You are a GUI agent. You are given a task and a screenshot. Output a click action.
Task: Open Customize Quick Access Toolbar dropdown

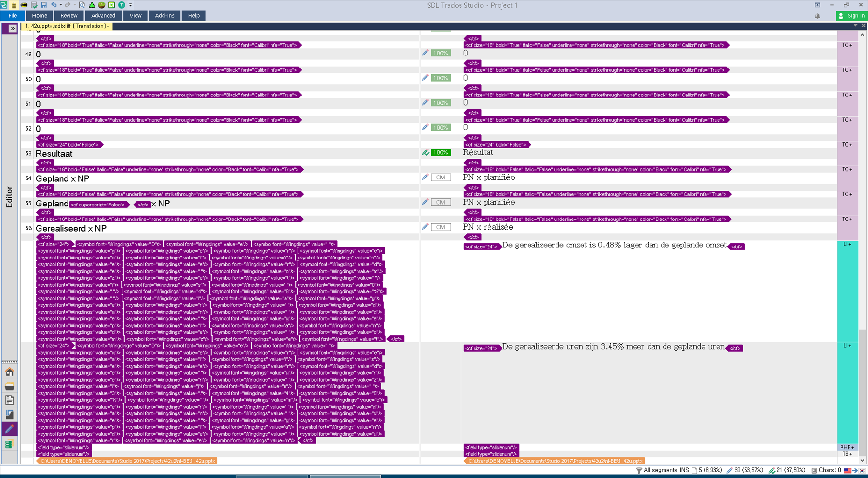tap(130, 5)
